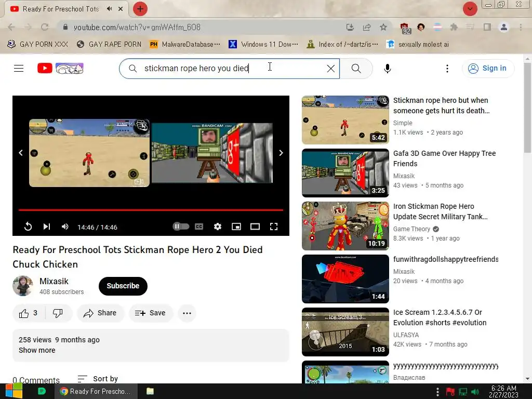Image resolution: width=532 pixels, height=399 pixels.
Task: Mute the tab via speaker icon
Action: (x=109, y=9)
